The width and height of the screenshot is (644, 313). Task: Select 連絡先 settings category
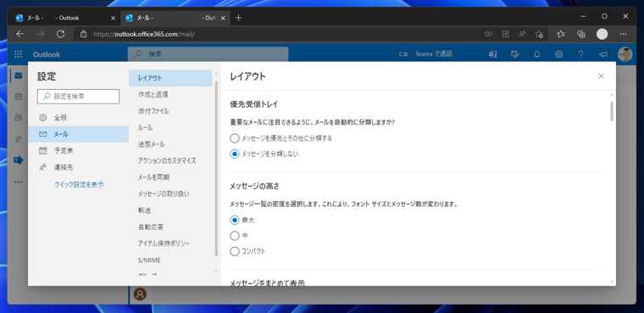(x=78, y=167)
